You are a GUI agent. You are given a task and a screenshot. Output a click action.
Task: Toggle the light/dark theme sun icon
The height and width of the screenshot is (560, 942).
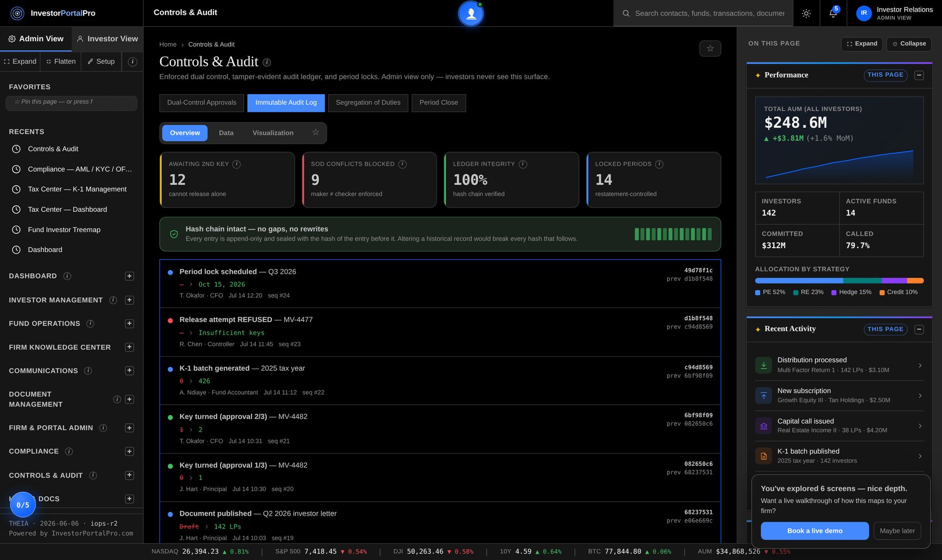[806, 13]
